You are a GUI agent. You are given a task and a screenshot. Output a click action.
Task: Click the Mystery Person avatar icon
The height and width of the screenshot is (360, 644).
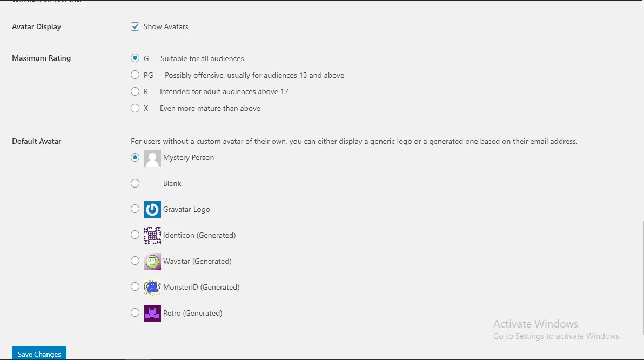(x=152, y=158)
